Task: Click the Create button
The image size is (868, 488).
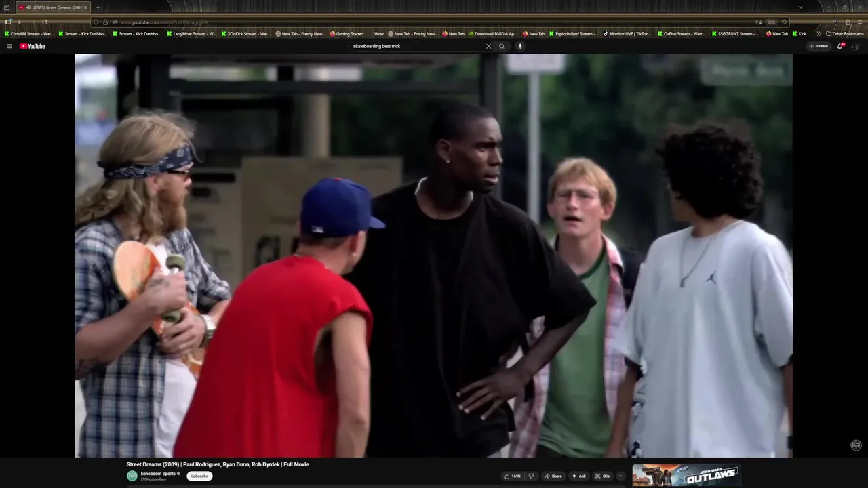Action: coord(818,46)
